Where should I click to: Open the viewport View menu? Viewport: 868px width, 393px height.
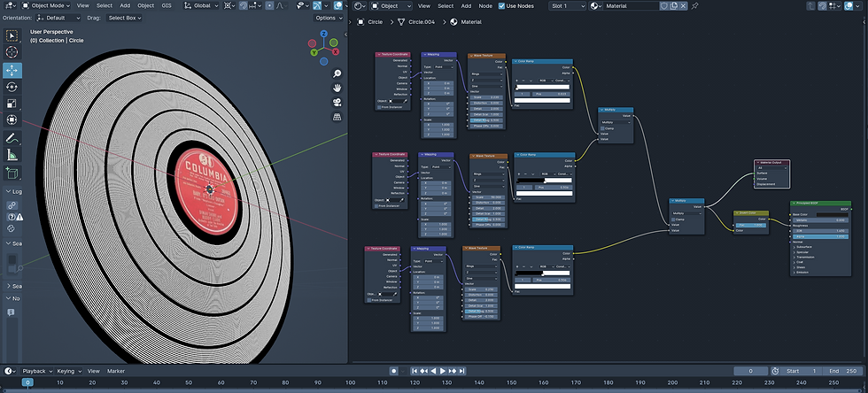(82, 6)
